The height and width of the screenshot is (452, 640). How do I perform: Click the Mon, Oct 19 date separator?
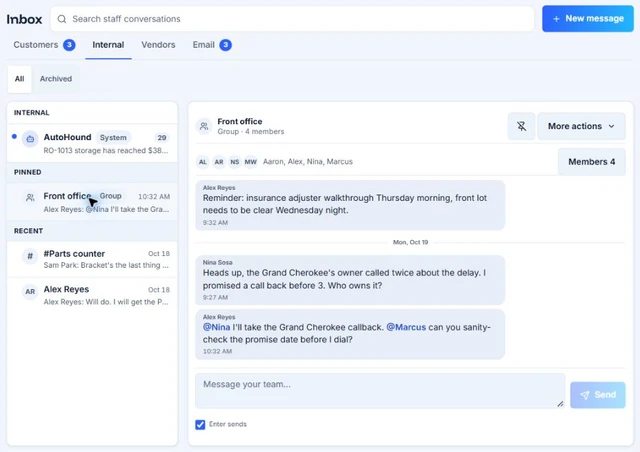tap(410, 242)
